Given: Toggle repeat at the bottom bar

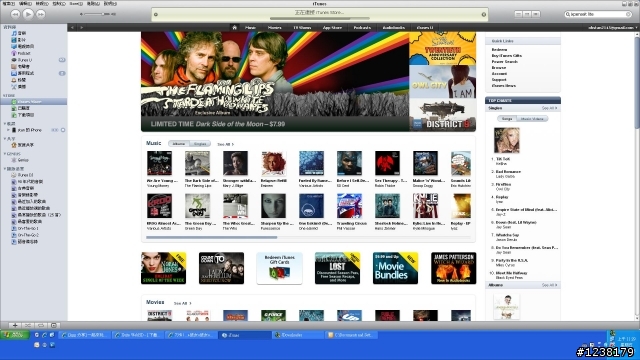Looking at the screenshot, I should (x=41, y=325).
